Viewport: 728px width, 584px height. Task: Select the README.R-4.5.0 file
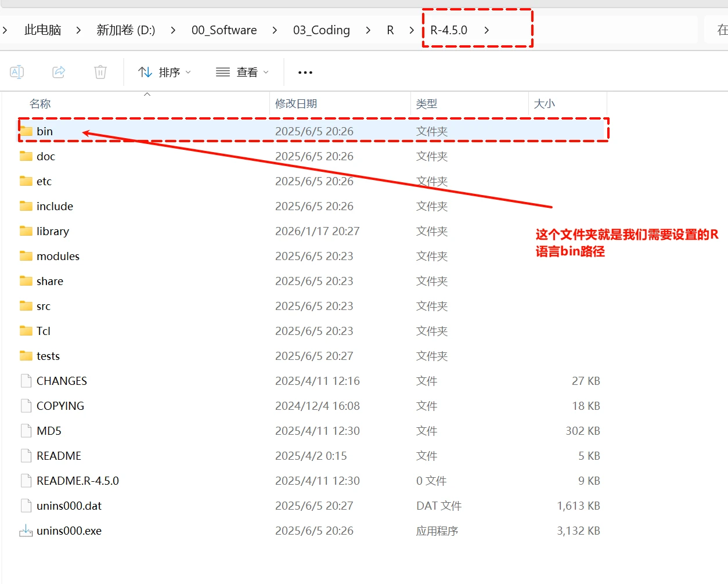click(x=78, y=481)
